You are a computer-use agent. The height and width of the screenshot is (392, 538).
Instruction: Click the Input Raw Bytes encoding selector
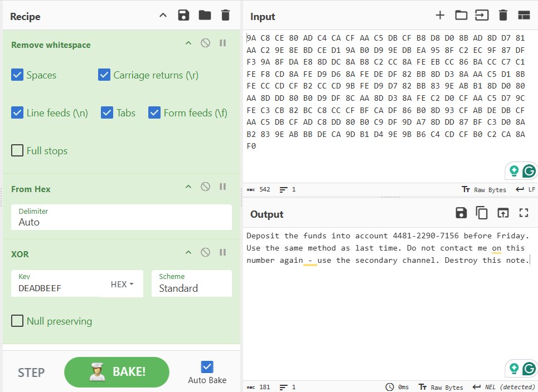pos(484,189)
